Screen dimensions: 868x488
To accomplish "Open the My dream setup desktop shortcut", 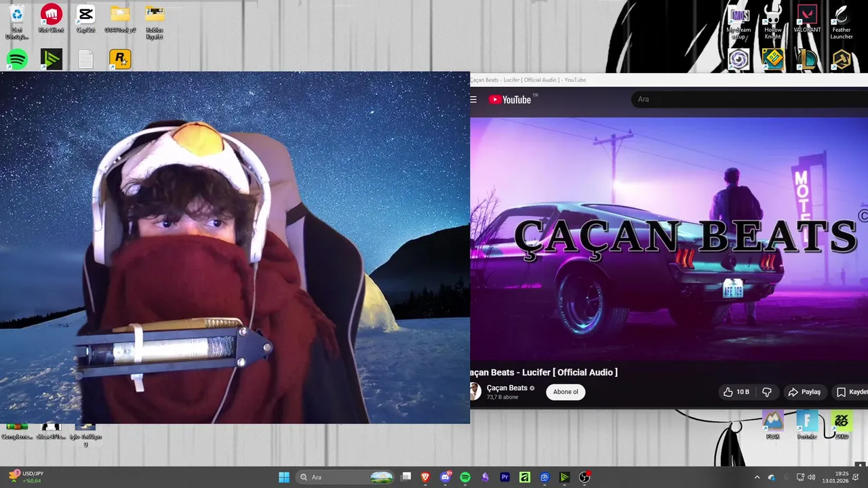I will 738,22.
